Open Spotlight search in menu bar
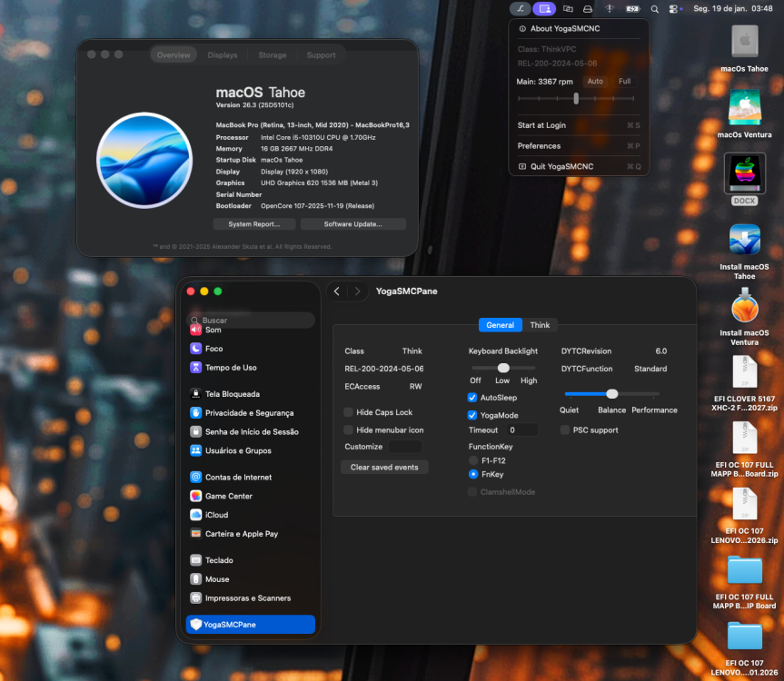Screen dimensions: 784x681 [x=654, y=9]
